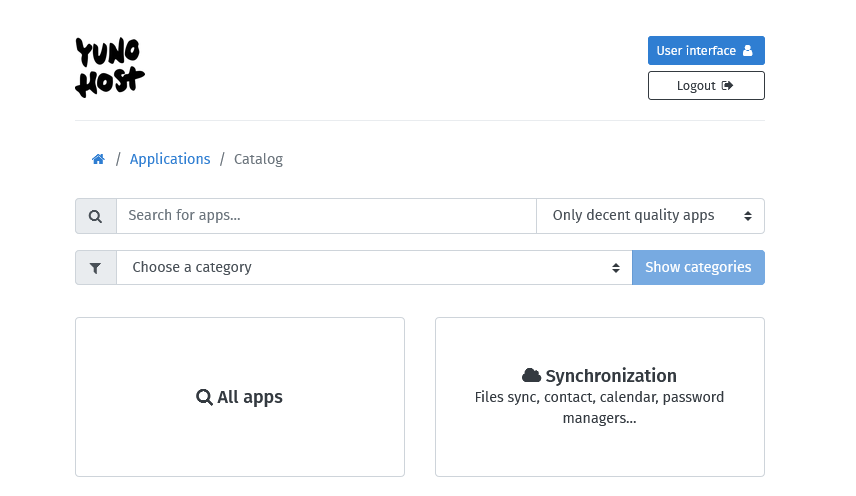Click the YunoHost logo
Screen dimensions: 856x496
110,68
